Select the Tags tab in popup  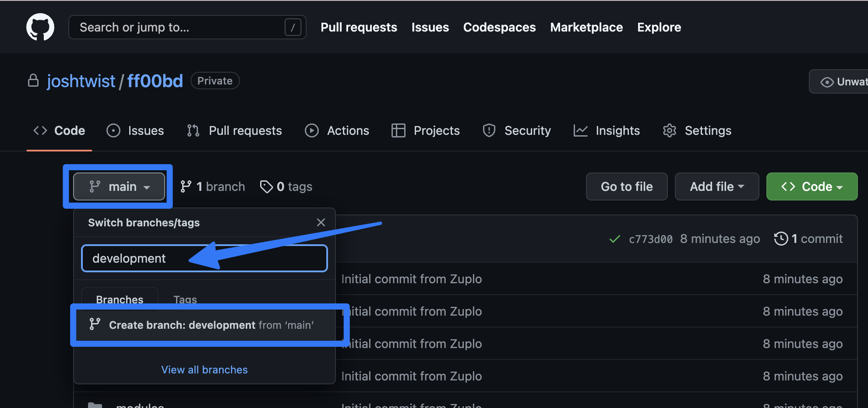[185, 299]
